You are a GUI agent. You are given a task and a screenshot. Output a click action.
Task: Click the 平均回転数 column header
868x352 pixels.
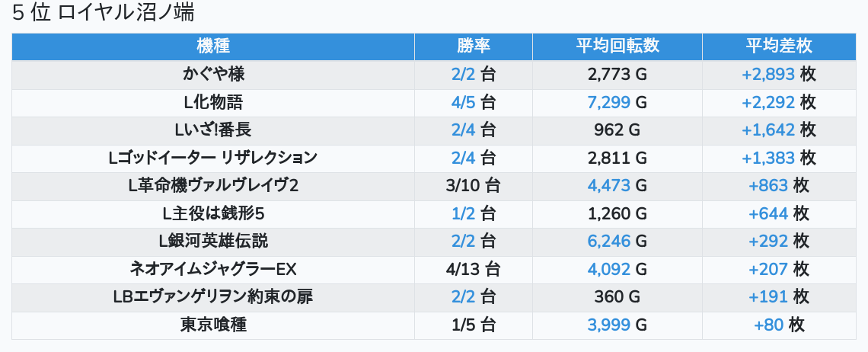(617, 46)
